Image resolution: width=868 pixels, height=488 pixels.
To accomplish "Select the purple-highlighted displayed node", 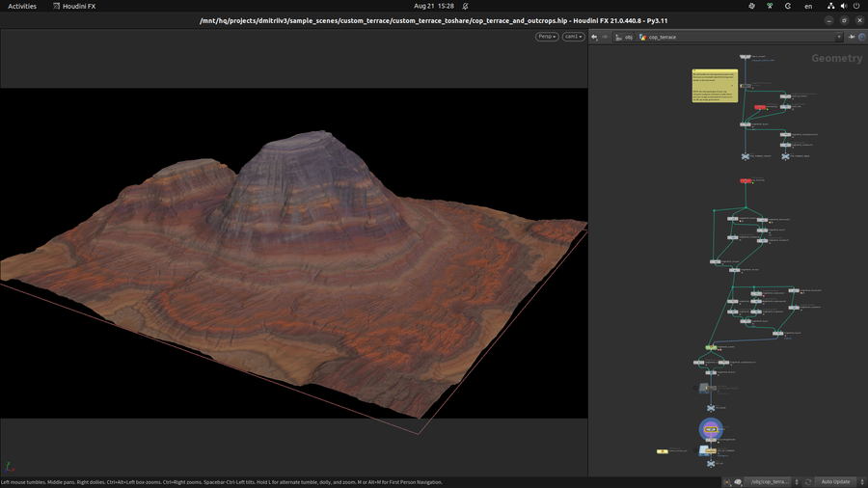I will (711, 428).
